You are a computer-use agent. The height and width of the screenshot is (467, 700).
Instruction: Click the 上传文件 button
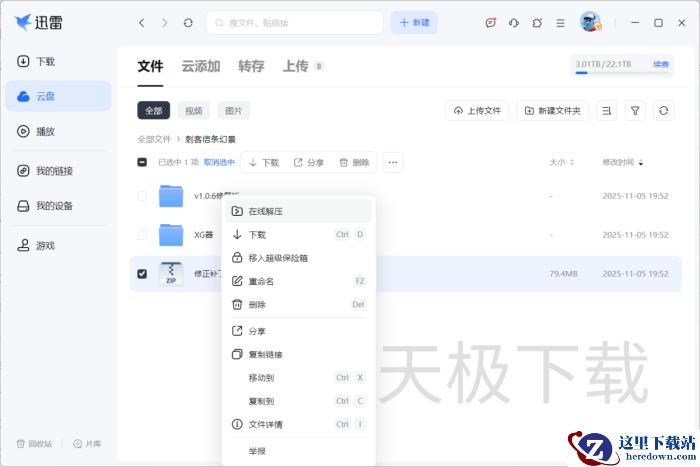pos(477,111)
